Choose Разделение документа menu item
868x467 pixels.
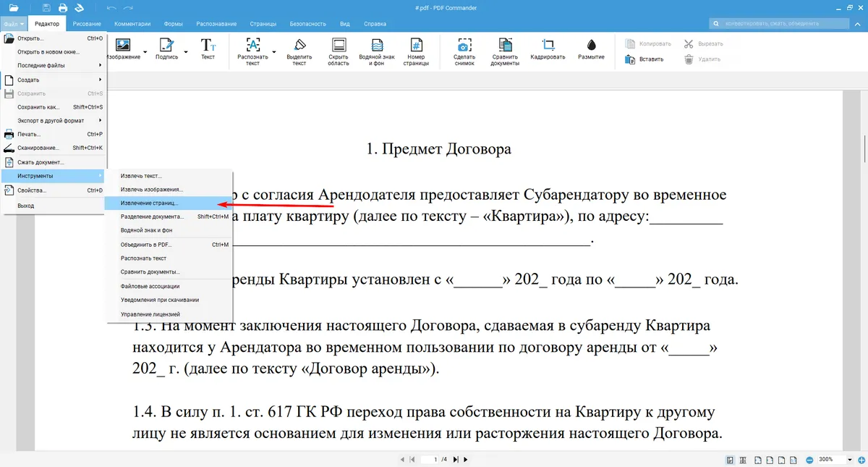coord(169,216)
